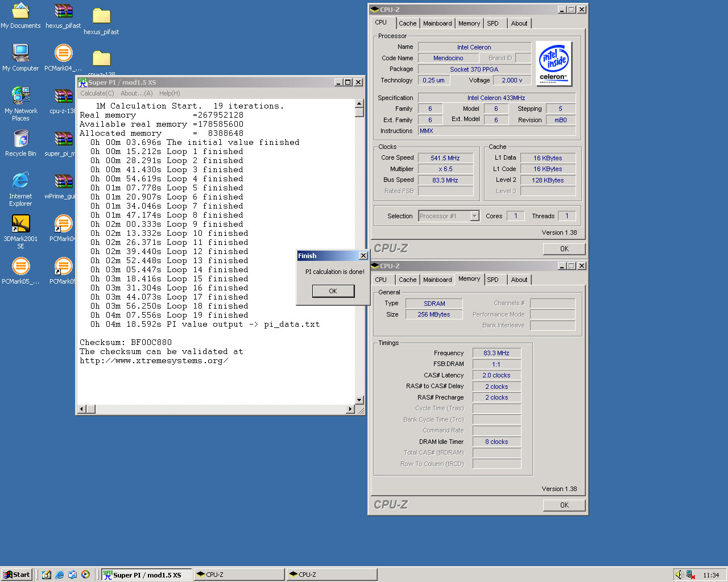Open the Start menu

(16, 575)
